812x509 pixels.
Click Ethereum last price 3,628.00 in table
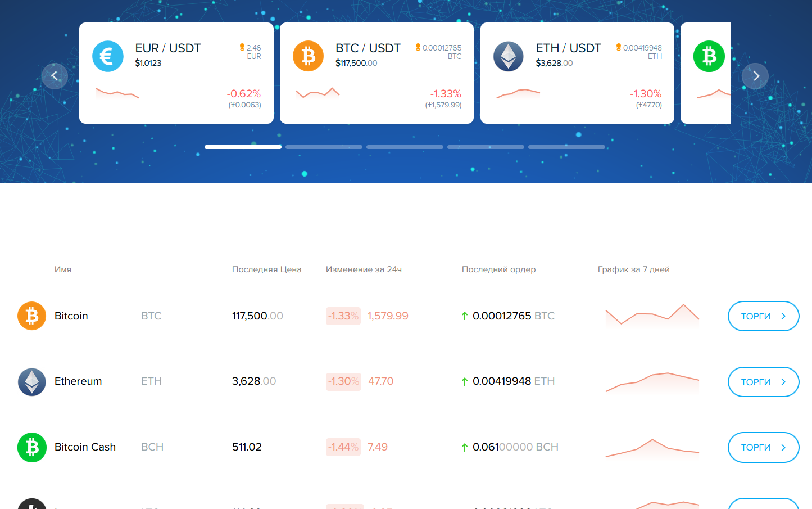click(x=254, y=381)
